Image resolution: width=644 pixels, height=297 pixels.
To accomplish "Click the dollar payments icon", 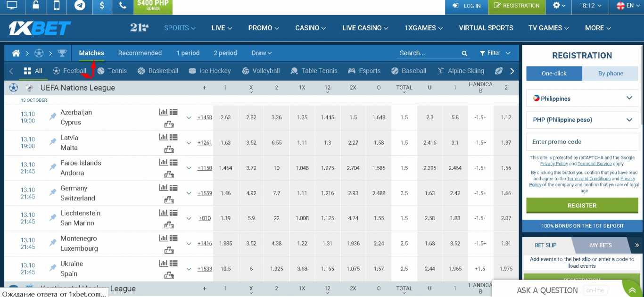I will 102,6.
